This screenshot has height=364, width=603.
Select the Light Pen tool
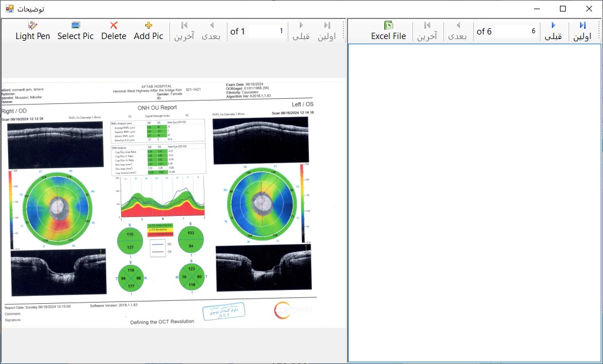(x=33, y=31)
